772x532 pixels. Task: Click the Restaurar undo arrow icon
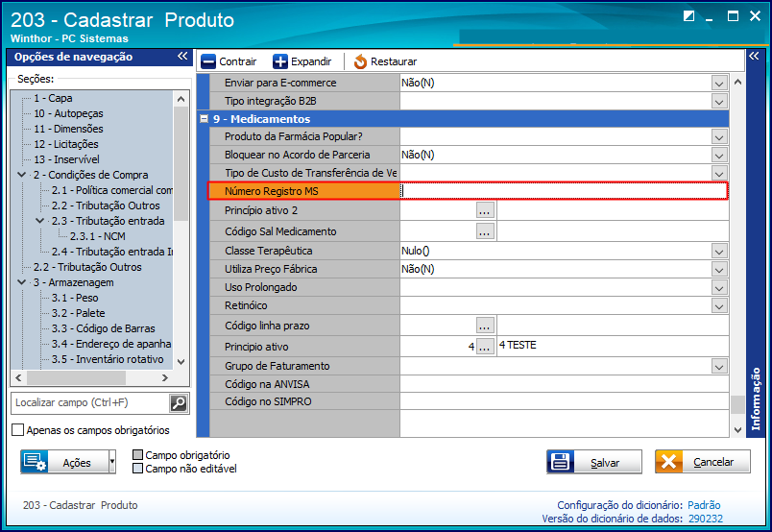pyautogui.click(x=360, y=61)
